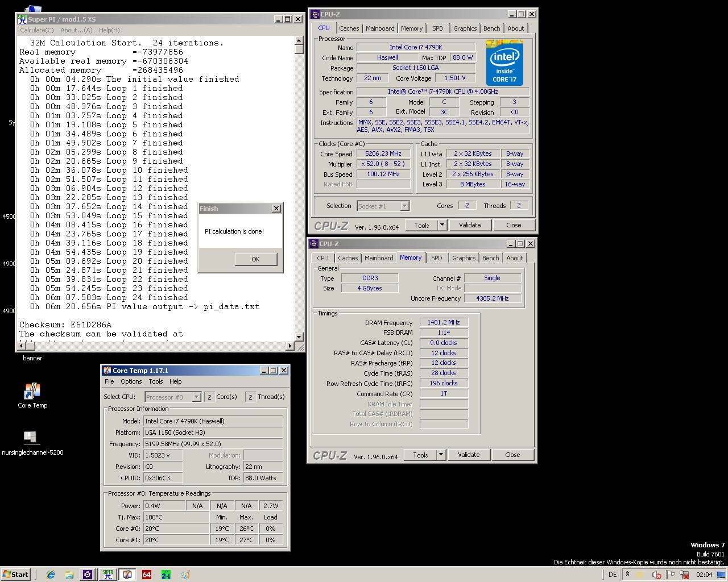Click muted volume tray icon
This screenshot has height=582, width=728.
pyautogui.click(x=656, y=575)
